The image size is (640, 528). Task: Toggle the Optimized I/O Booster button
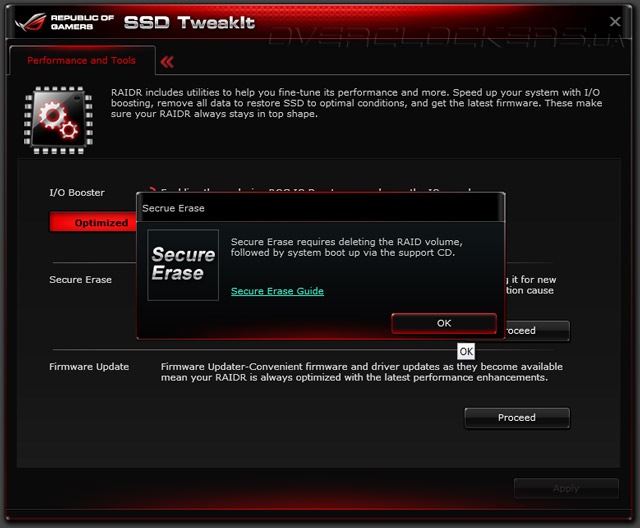click(x=93, y=223)
